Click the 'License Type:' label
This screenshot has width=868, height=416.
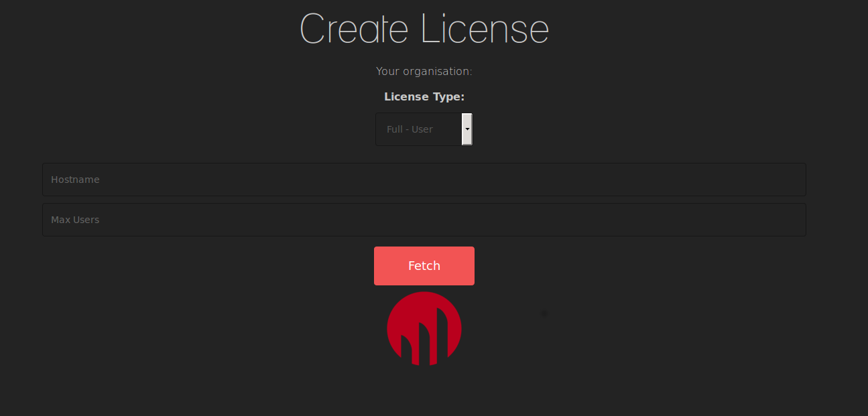(x=424, y=96)
